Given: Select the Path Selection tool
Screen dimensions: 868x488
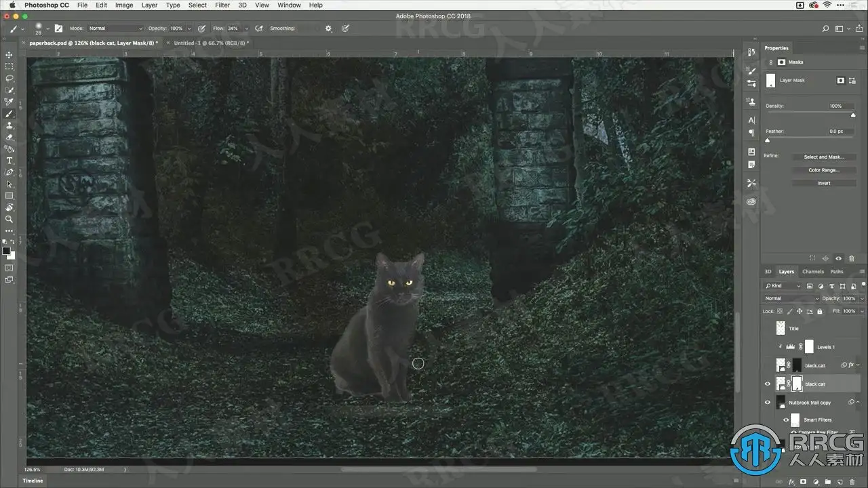Looking at the screenshot, I should (x=9, y=184).
